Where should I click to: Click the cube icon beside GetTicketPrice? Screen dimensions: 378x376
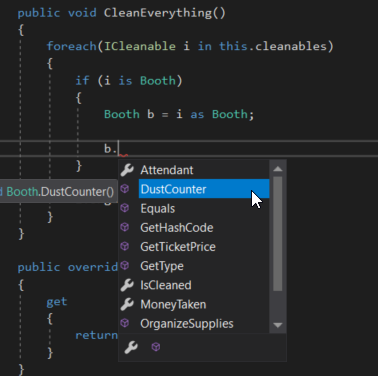[125, 246]
